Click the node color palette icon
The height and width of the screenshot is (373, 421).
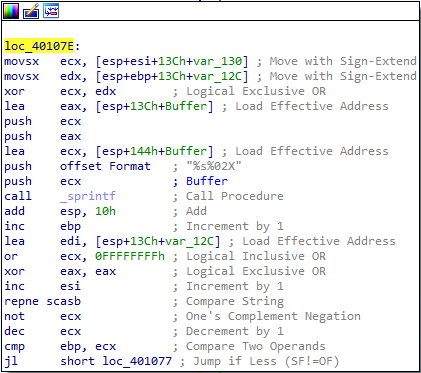point(11,11)
